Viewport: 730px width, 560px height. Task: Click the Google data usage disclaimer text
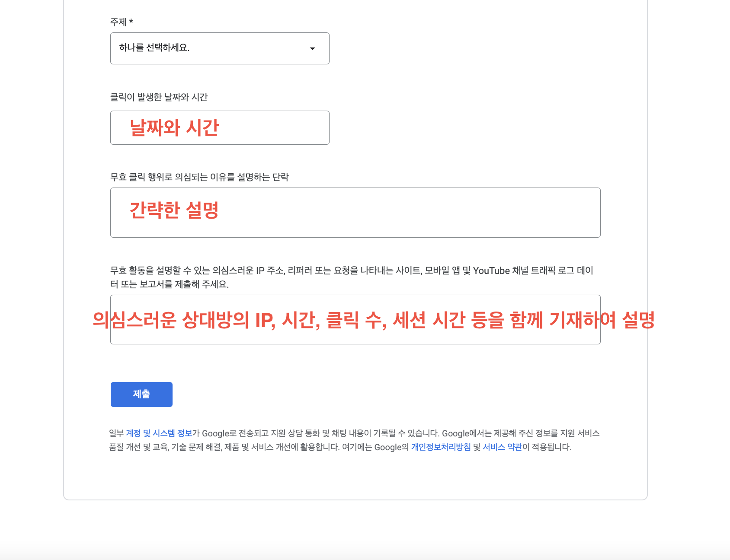point(355,441)
